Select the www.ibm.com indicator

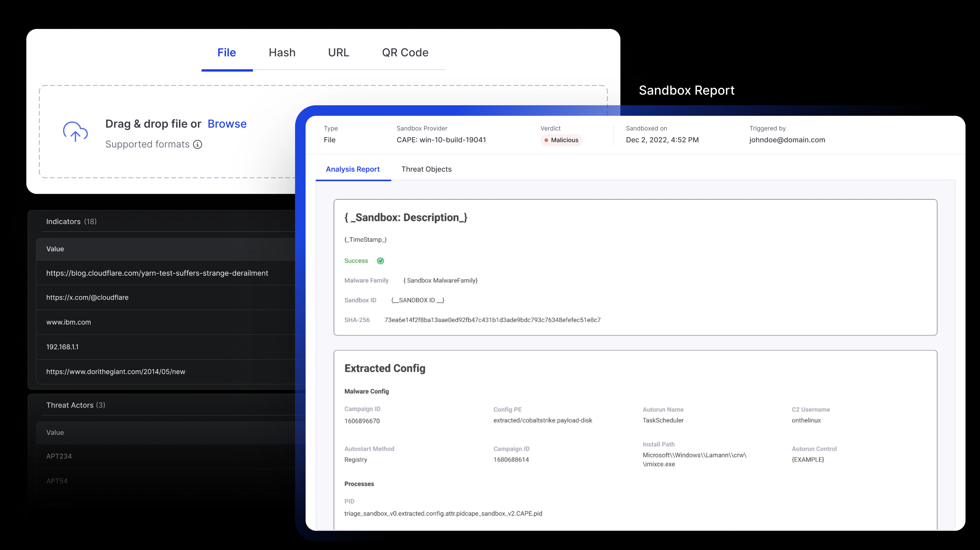coord(68,322)
